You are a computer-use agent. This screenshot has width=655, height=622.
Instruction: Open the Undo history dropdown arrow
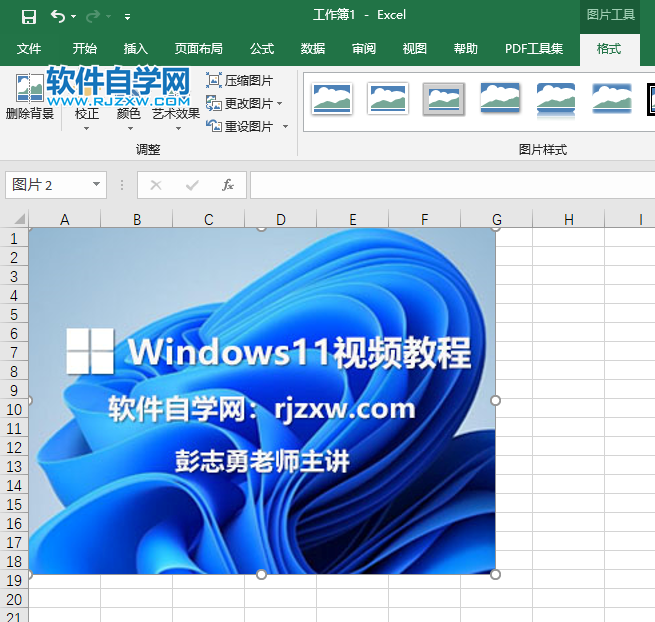click(x=74, y=17)
